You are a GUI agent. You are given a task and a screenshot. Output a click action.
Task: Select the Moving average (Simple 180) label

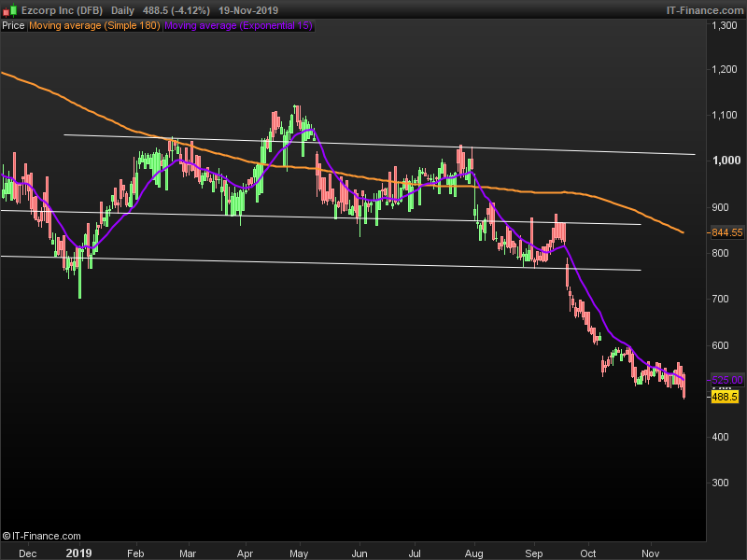pos(94,26)
